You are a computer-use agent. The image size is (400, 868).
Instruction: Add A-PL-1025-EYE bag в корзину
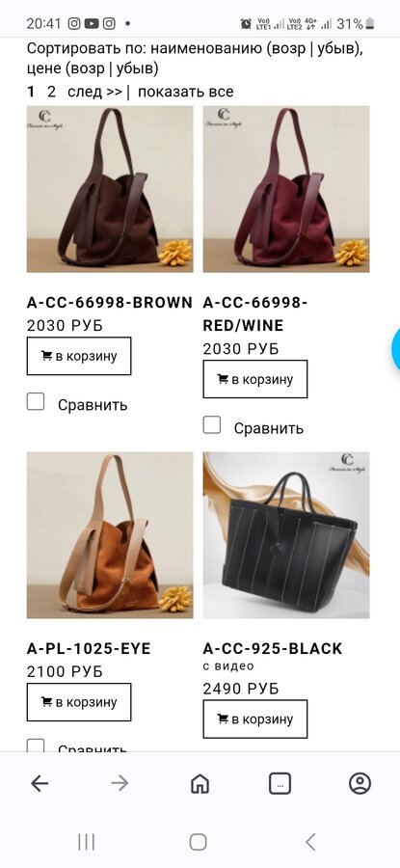coord(79,702)
